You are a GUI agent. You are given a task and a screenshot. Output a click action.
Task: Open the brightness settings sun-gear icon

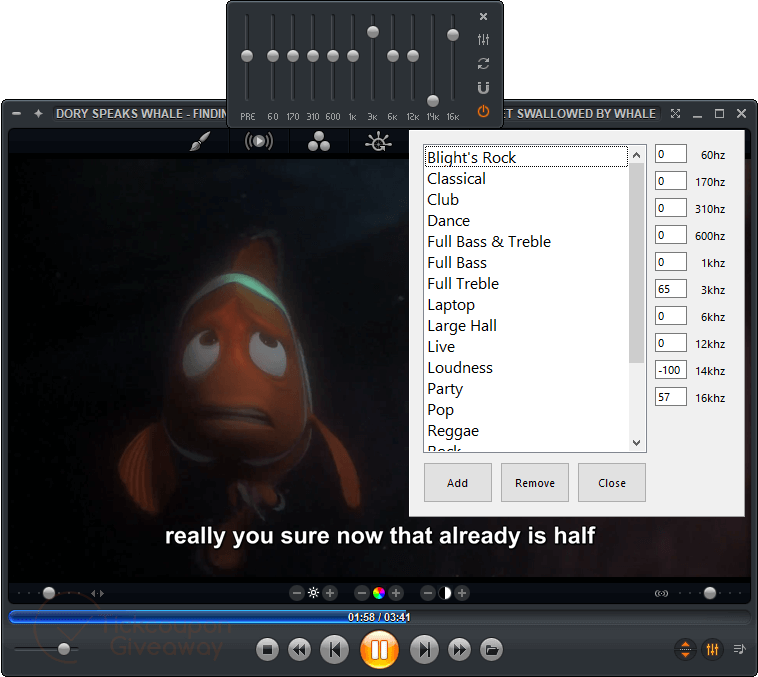pyautogui.click(x=378, y=141)
